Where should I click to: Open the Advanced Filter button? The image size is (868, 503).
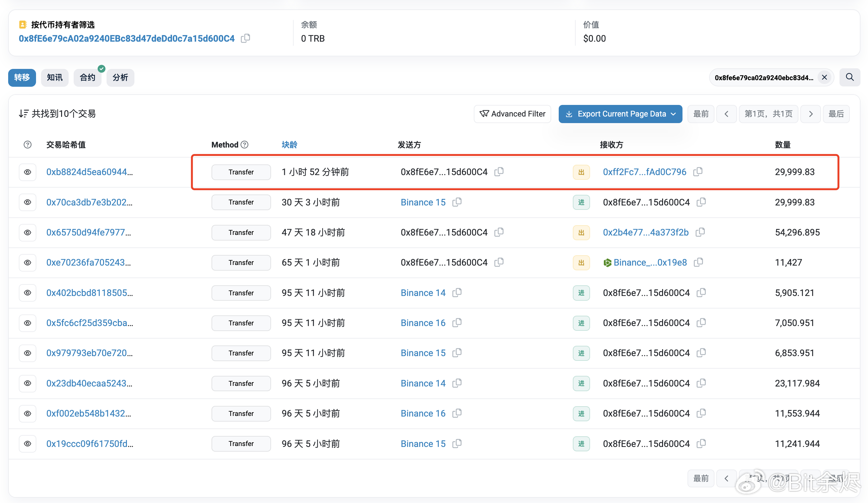click(512, 114)
